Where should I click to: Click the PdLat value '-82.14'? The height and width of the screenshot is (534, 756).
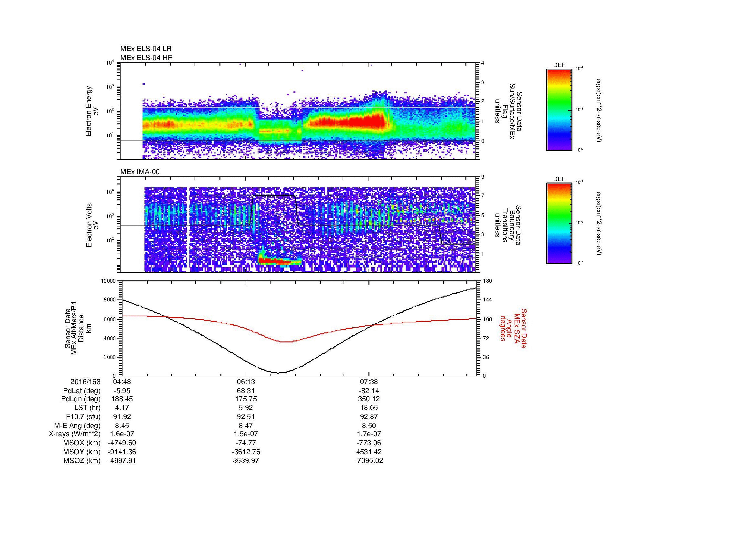369,391
